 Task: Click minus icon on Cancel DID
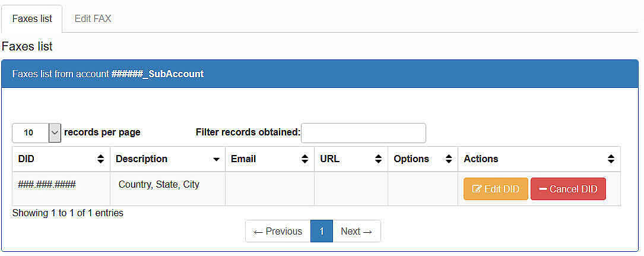(543, 189)
